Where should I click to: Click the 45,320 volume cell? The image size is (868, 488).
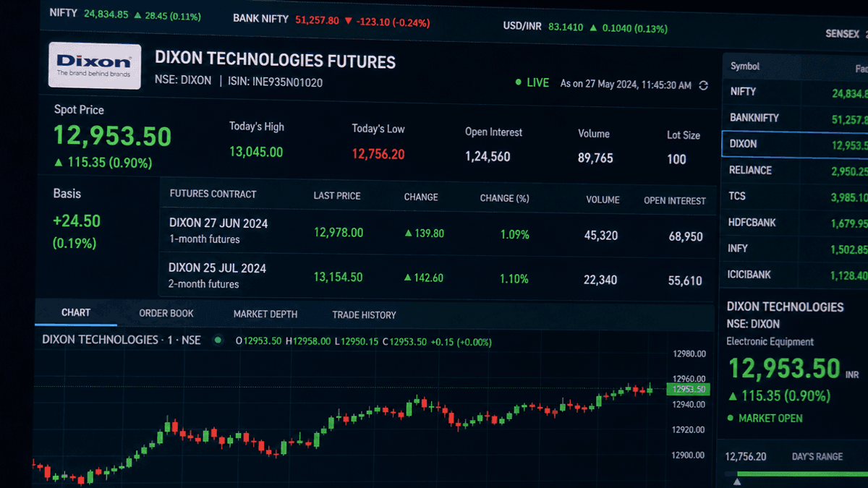(600, 236)
